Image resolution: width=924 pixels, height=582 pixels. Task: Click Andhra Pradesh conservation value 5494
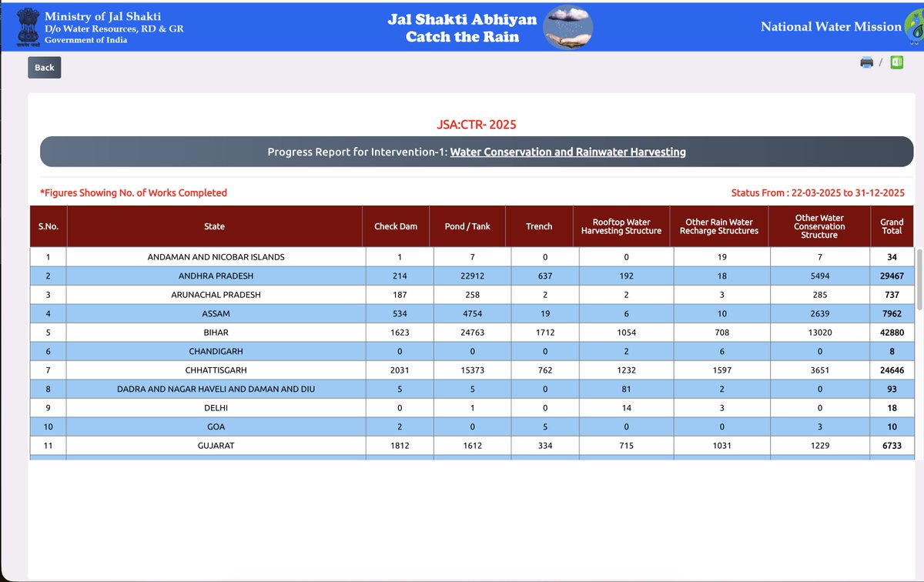820,276
